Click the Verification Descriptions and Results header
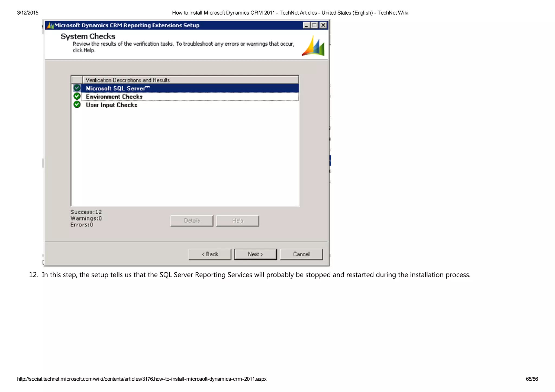 pyautogui.click(x=191, y=80)
